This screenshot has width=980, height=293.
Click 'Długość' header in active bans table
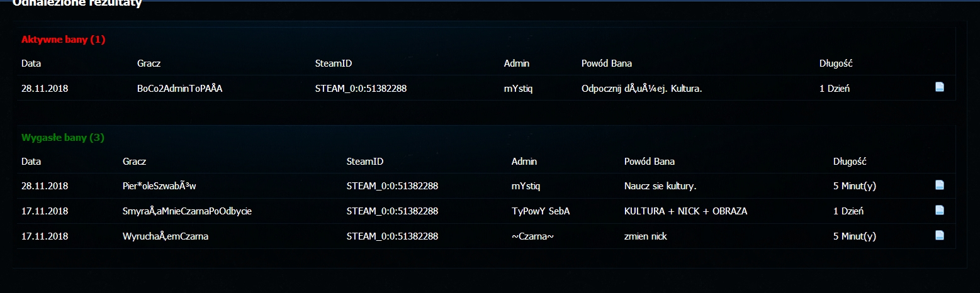[x=835, y=64]
